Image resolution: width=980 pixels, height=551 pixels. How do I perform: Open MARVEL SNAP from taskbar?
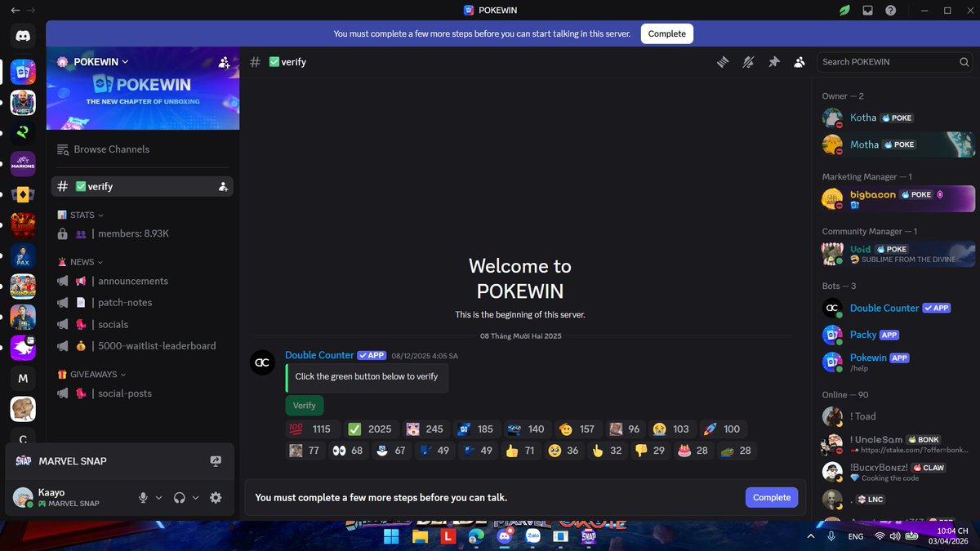click(589, 536)
